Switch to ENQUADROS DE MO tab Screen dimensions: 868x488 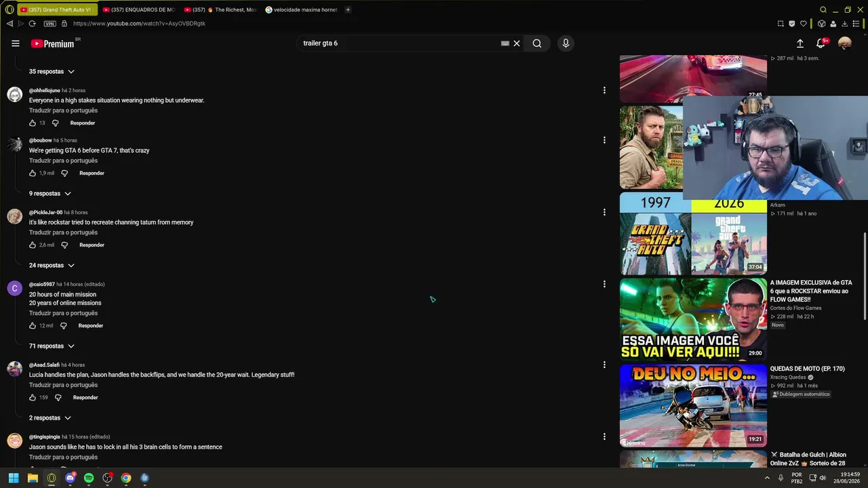[138, 9]
